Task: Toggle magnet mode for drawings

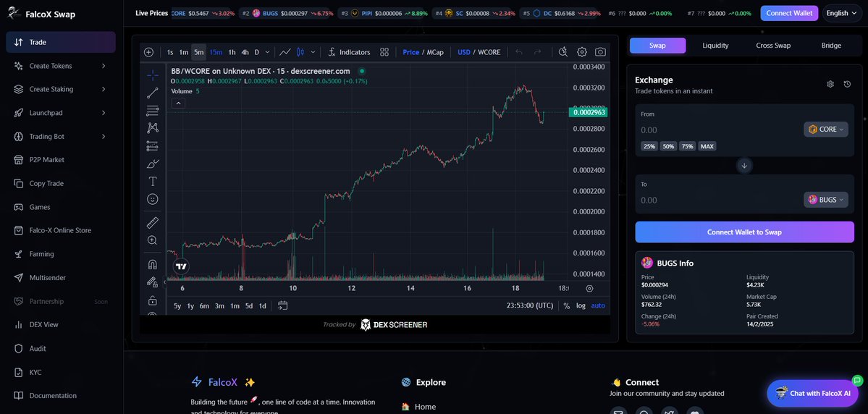Action: (x=152, y=265)
